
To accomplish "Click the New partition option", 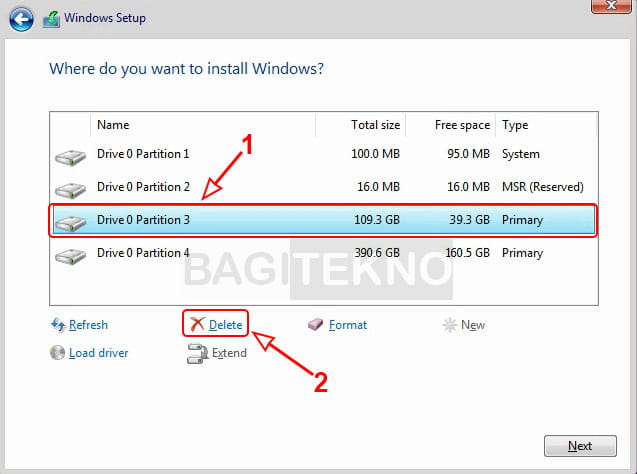I will click(473, 325).
